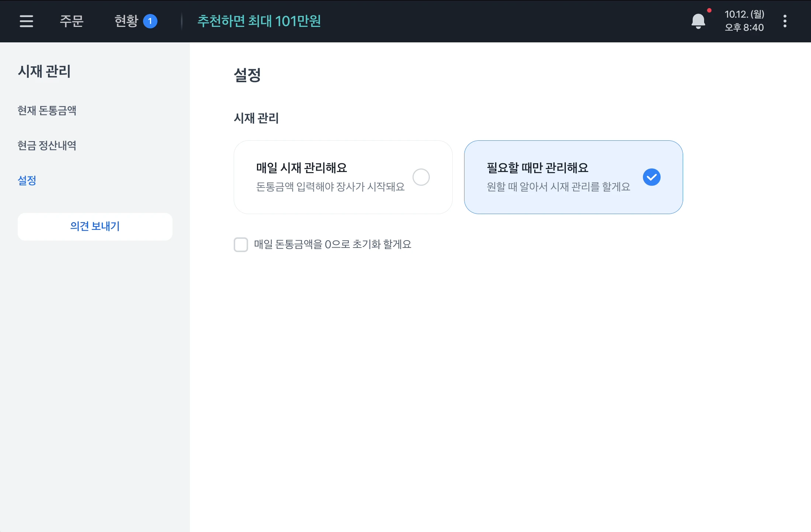Screen dimensions: 811x532
Task: Click the 설정 page title
Action: click(x=247, y=75)
